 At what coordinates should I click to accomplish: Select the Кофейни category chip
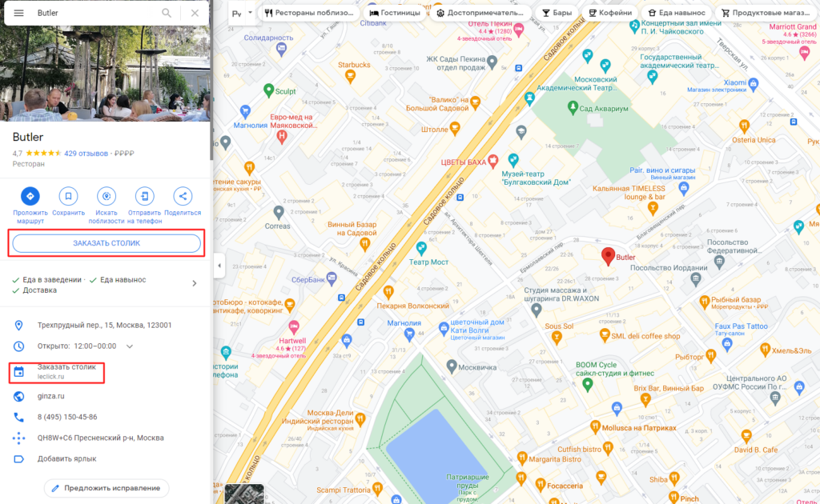point(610,13)
